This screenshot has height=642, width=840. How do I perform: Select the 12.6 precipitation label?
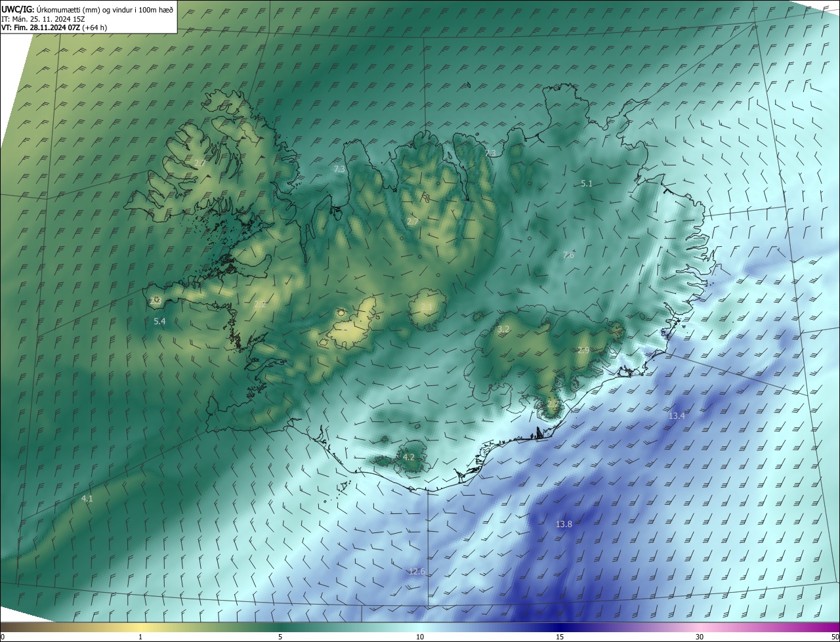417,572
